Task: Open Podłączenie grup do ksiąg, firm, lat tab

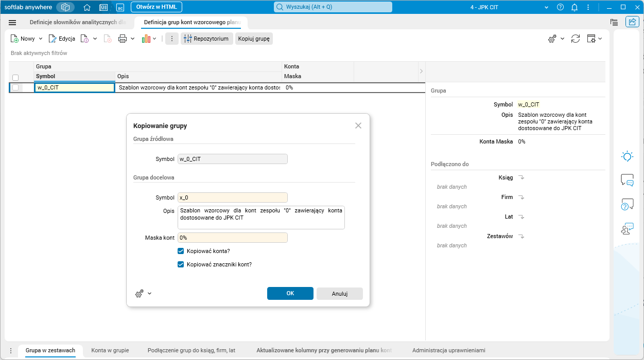Action: (192, 350)
